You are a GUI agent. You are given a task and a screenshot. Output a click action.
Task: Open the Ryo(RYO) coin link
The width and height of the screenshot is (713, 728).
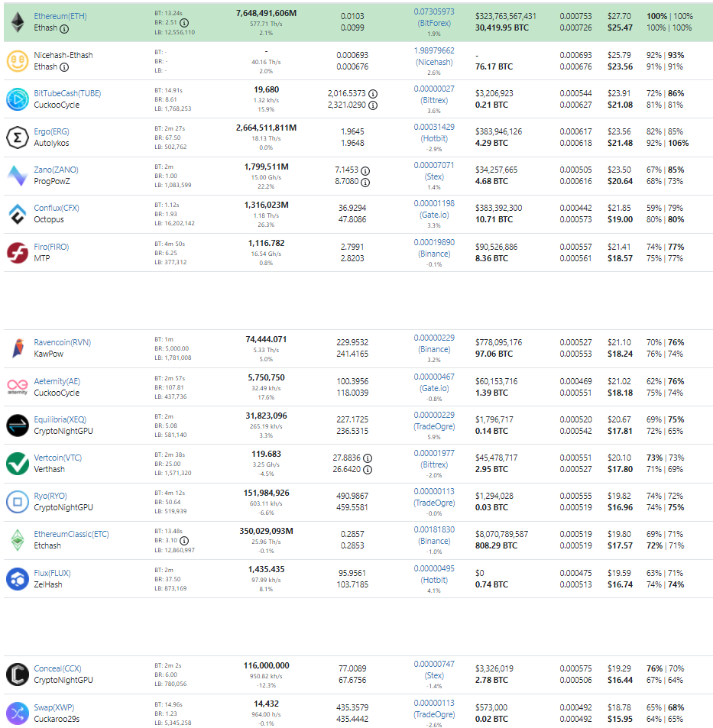(50, 496)
